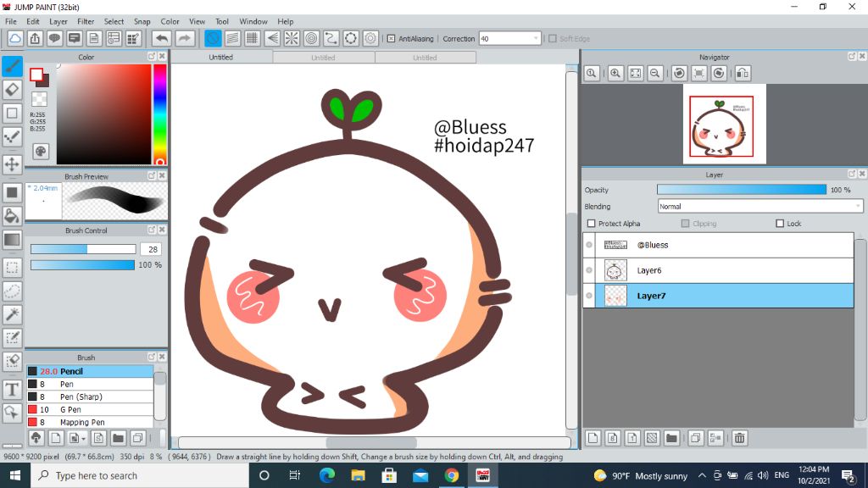Open the File menu
The height and width of the screenshot is (488, 868).
pos(10,21)
